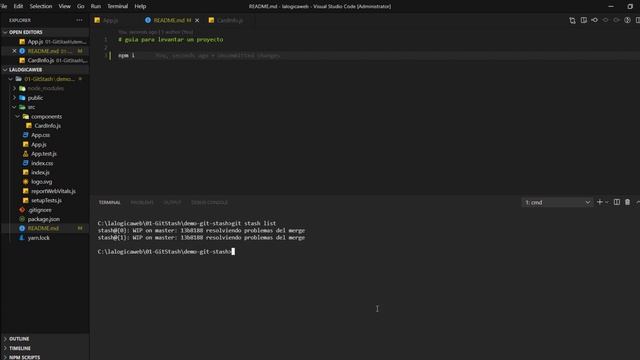Viewport: 640px width, 360px height.
Task: Open the Help menu
Action: point(140,6)
